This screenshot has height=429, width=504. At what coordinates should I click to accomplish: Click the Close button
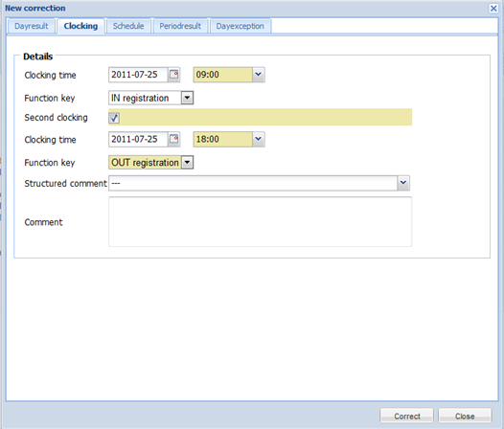click(465, 417)
